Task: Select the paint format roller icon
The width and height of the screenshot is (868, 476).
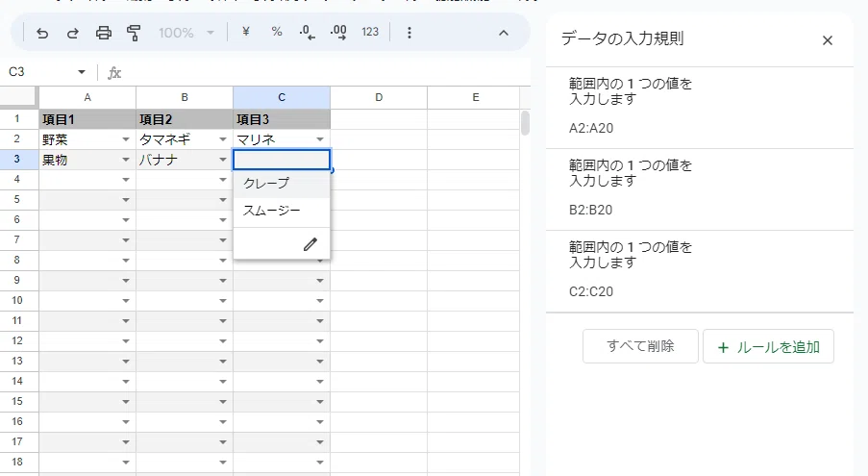Action: (x=134, y=34)
